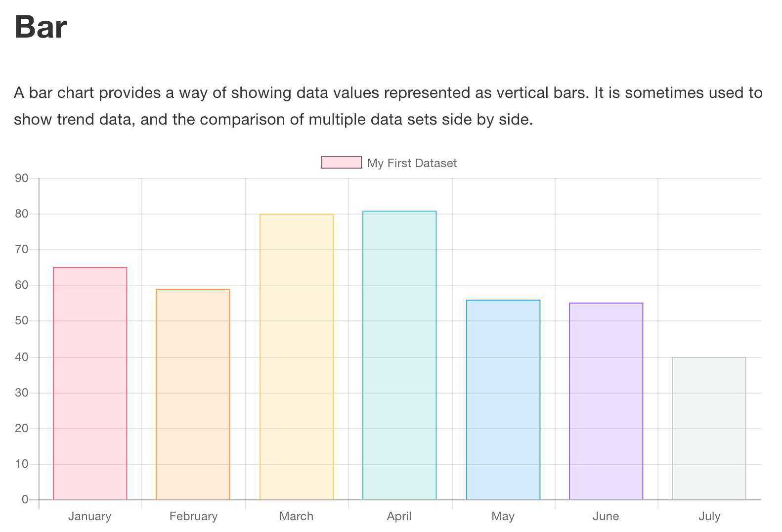Click the Bar page heading

pyautogui.click(x=41, y=27)
